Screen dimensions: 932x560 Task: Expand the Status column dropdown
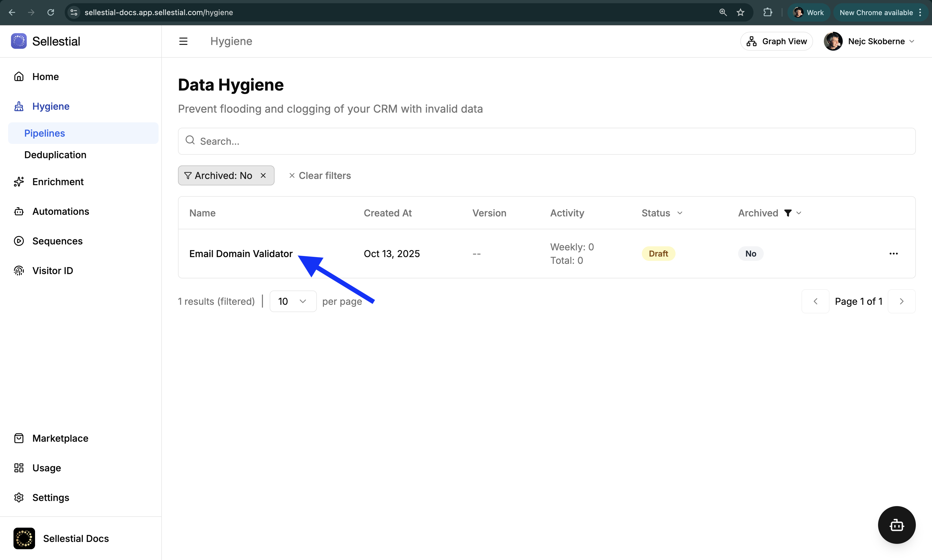point(679,213)
